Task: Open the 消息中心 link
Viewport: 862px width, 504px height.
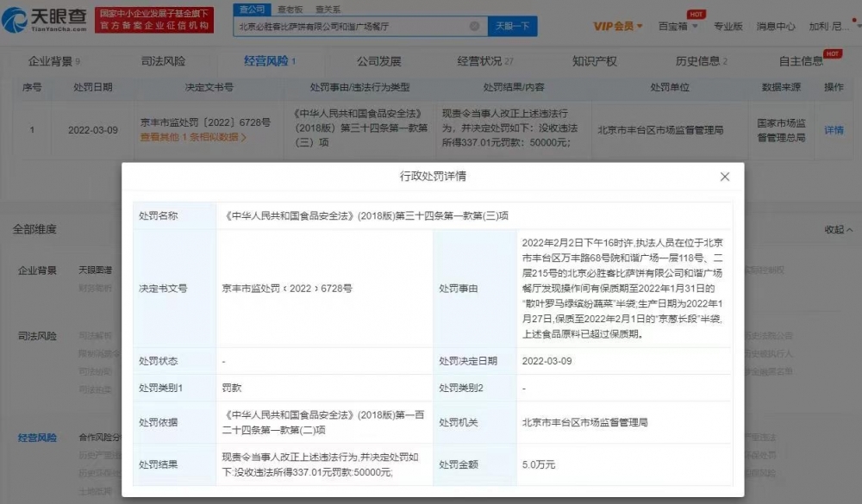Action: (x=776, y=26)
